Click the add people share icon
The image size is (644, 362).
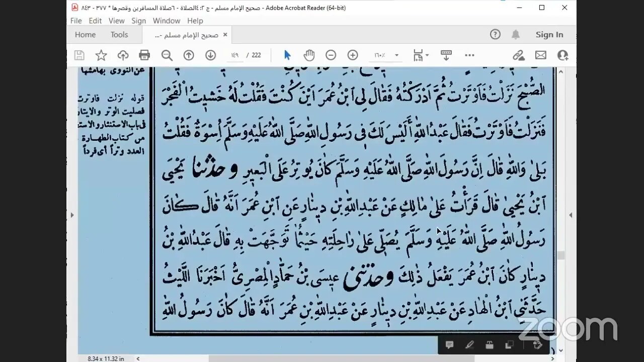[x=562, y=55]
